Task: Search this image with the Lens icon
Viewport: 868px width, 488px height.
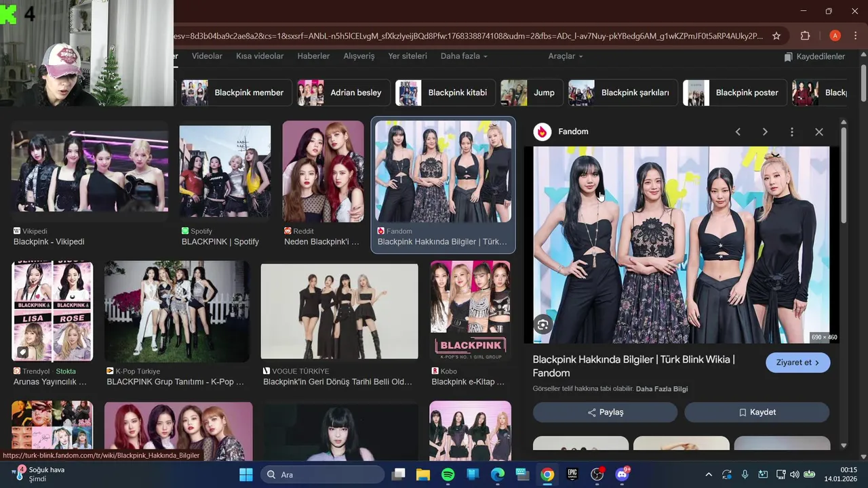Action: pyautogui.click(x=542, y=325)
